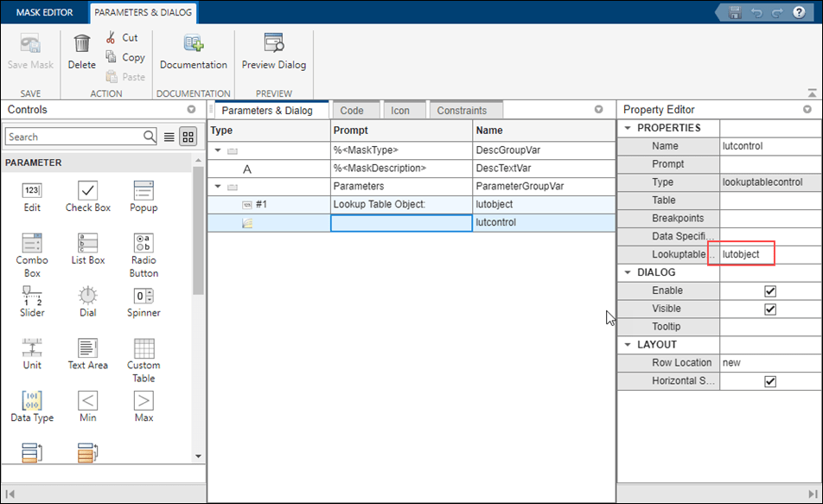The height and width of the screenshot is (504, 823).
Task: Collapse the LAYOUT section in Property Editor
Action: click(x=627, y=345)
